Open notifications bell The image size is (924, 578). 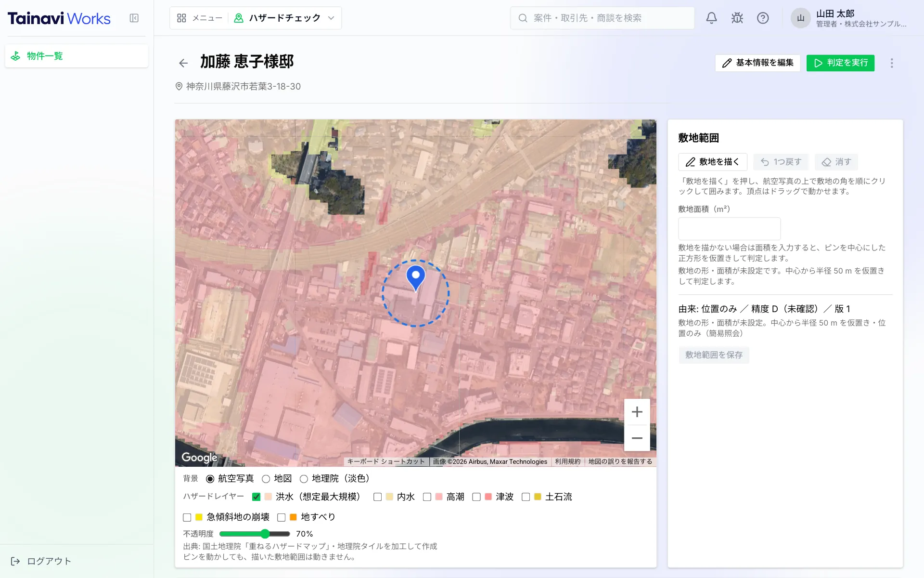[x=711, y=18]
